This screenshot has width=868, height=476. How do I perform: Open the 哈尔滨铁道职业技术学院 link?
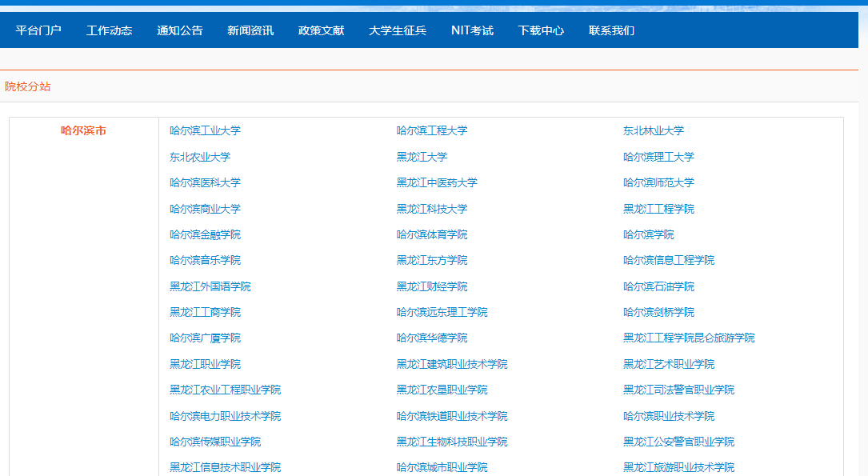point(452,416)
